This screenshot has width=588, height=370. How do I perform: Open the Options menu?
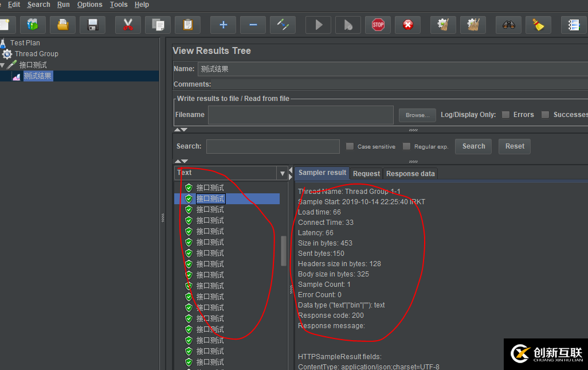pyautogui.click(x=89, y=5)
